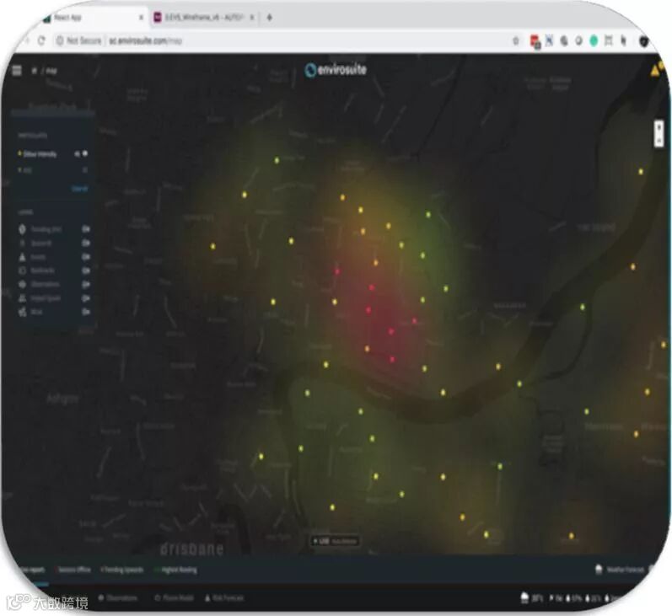Open the Observations tab in bottom navigation
The image size is (672, 616).
click(x=117, y=598)
